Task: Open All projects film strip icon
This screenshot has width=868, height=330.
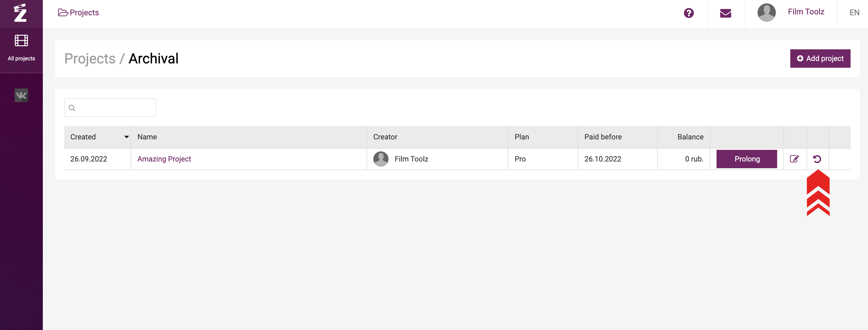Action: (x=21, y=40)
